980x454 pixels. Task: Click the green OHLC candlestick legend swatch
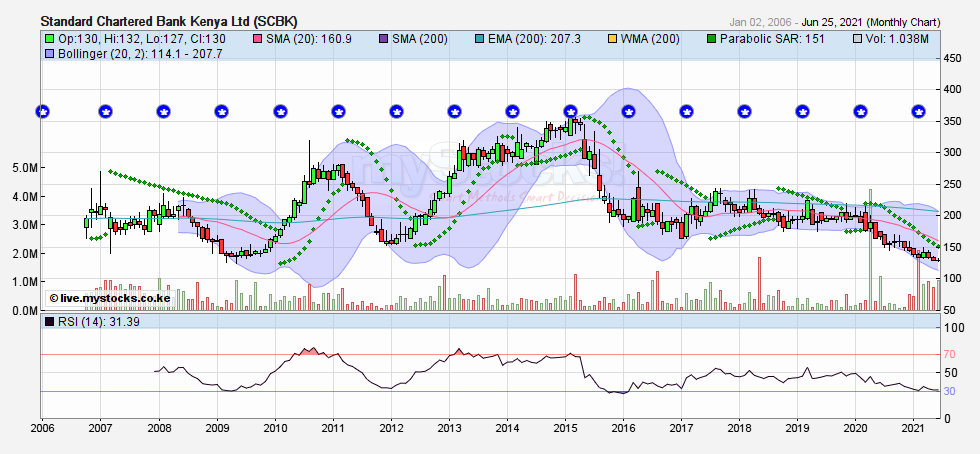point(50,38)
